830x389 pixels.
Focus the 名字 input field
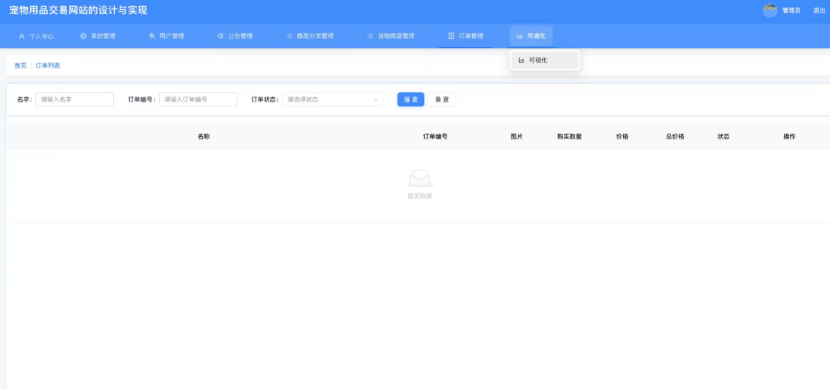(74, 99)
